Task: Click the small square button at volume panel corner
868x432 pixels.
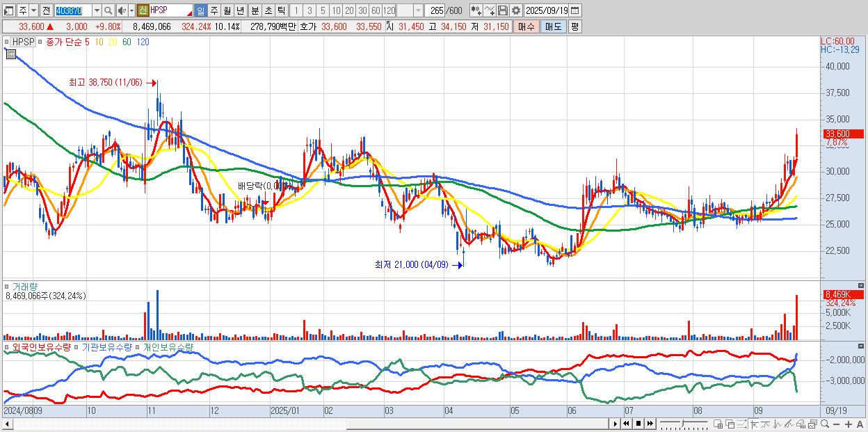Action: (x=862, y=285)
